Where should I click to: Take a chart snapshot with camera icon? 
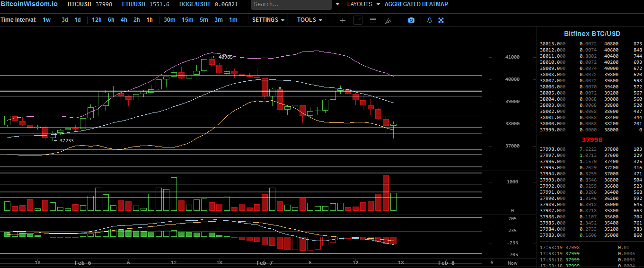pyautogui.click(x=411, y=20)
